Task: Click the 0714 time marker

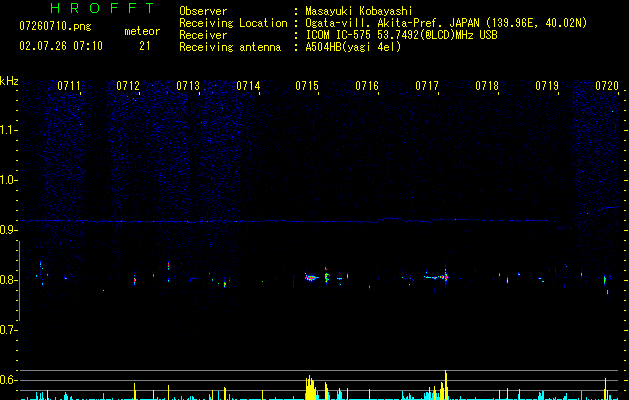Action: pyautogui.click(x=248, y=86)
